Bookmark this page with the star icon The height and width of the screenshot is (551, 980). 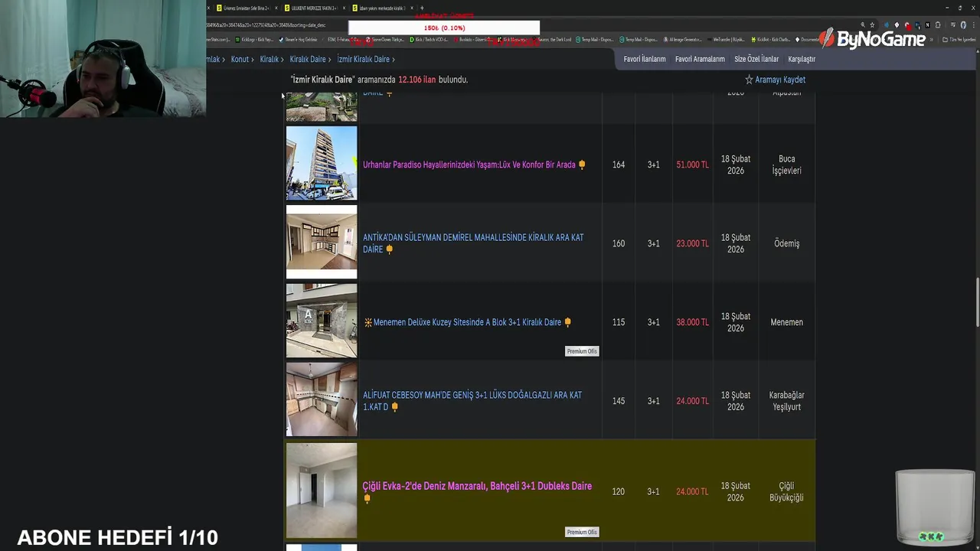pos(872,25)
